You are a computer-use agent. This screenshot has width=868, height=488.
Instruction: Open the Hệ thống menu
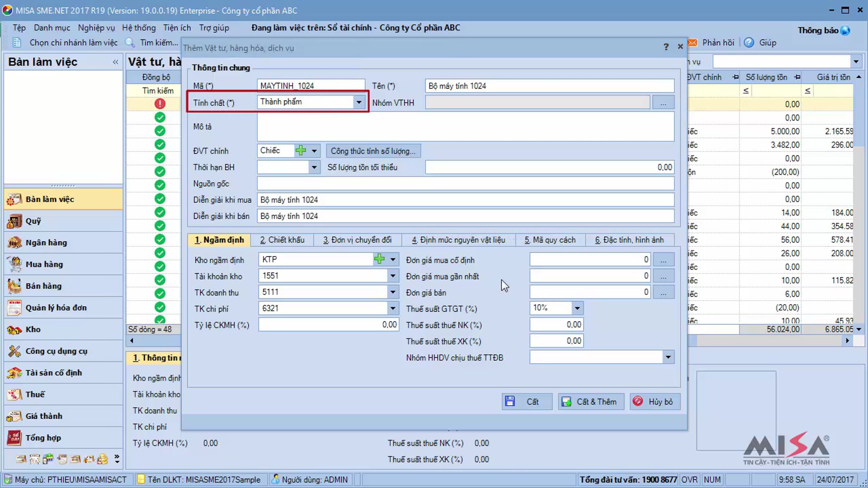139,28
